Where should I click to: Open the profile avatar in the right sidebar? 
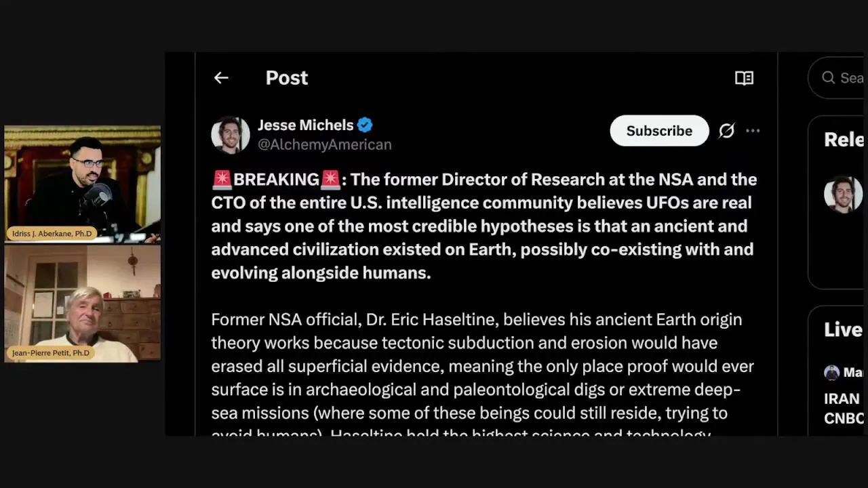point(843,195)
